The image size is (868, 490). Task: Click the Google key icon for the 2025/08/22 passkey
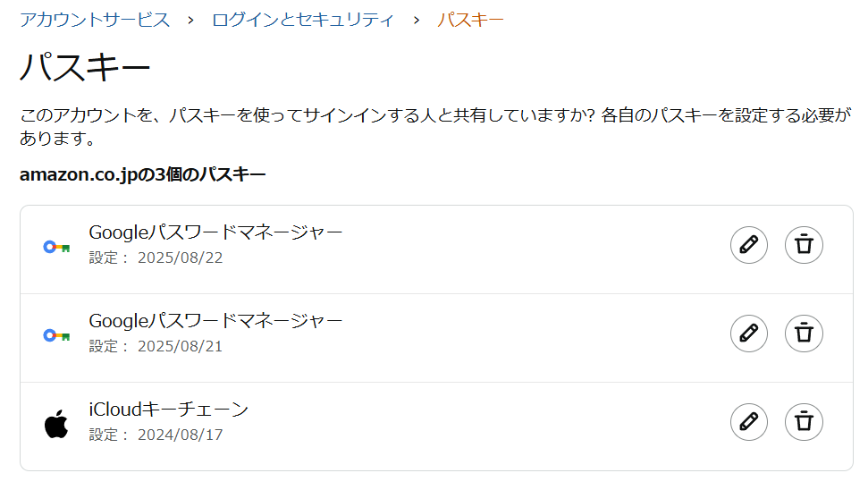56,247
